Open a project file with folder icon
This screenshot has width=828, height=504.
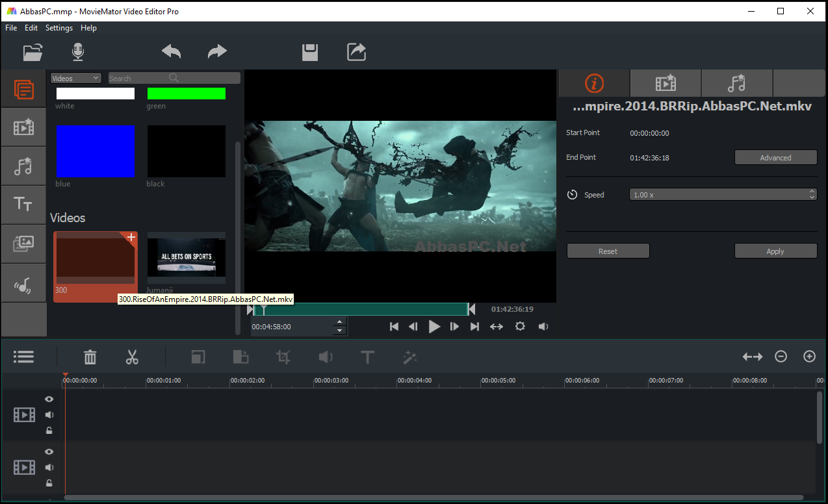coord(32,52)
